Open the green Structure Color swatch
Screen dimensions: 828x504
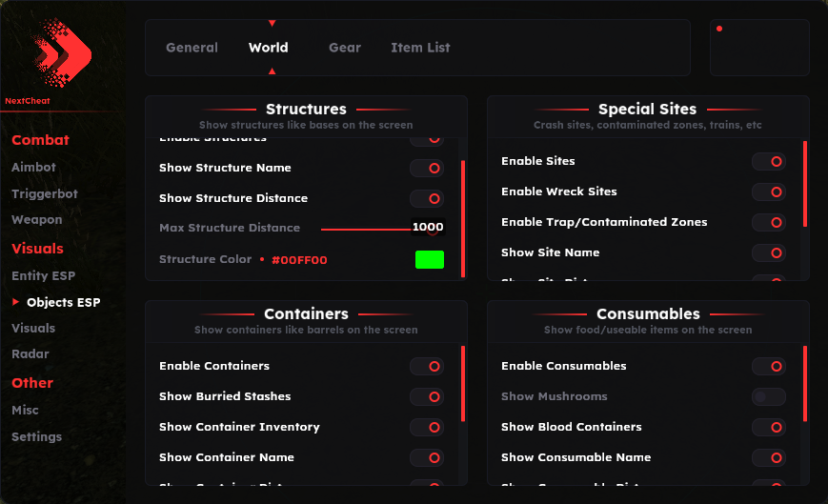(x=429, y=259)
